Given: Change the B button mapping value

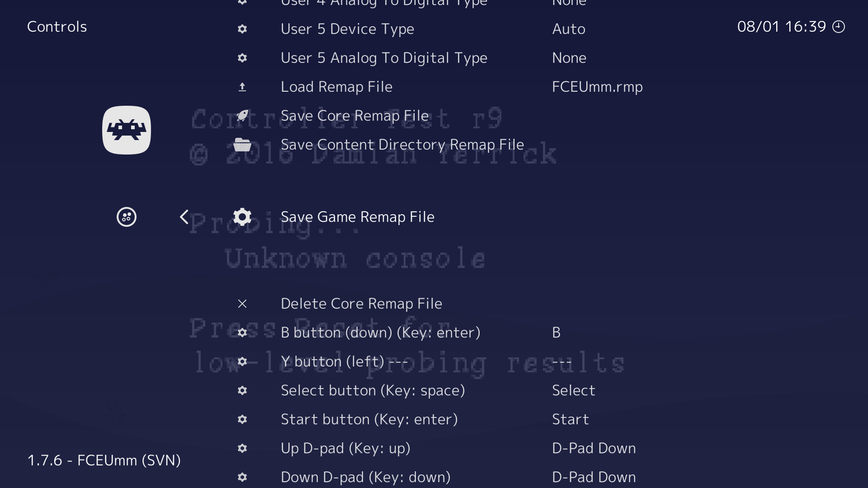Looking at the screenshot, I should tap(557, 333).
